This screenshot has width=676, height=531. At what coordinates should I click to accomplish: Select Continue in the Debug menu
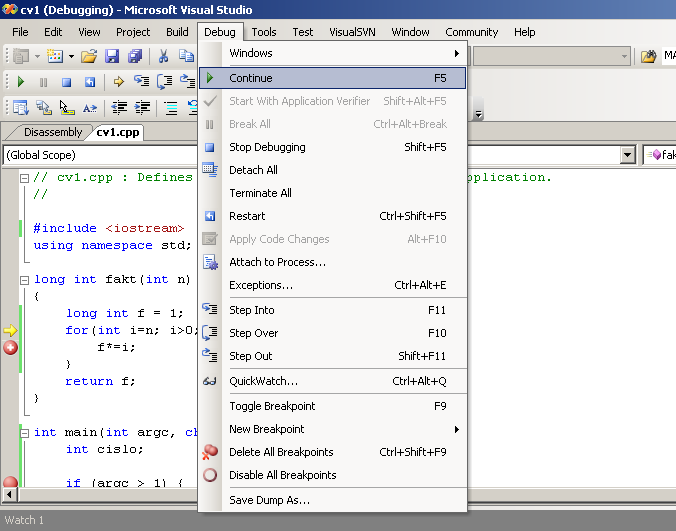click(x=332, y=78)
